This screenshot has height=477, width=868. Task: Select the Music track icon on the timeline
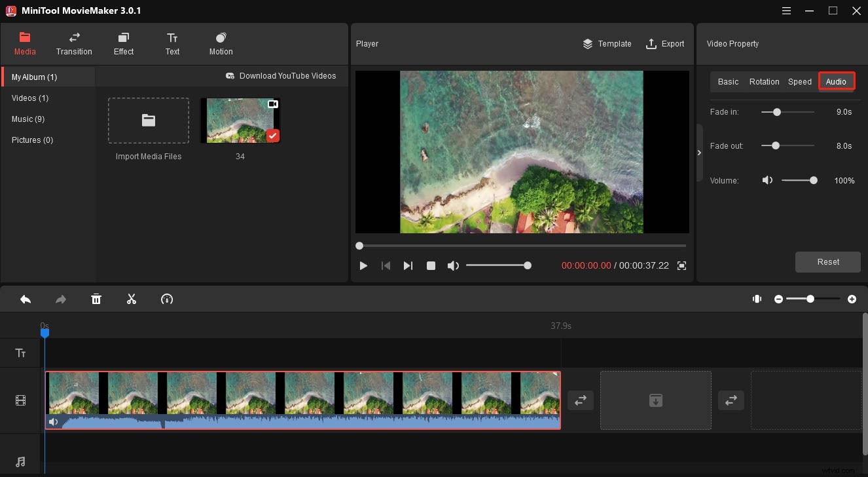click(20, 461)
